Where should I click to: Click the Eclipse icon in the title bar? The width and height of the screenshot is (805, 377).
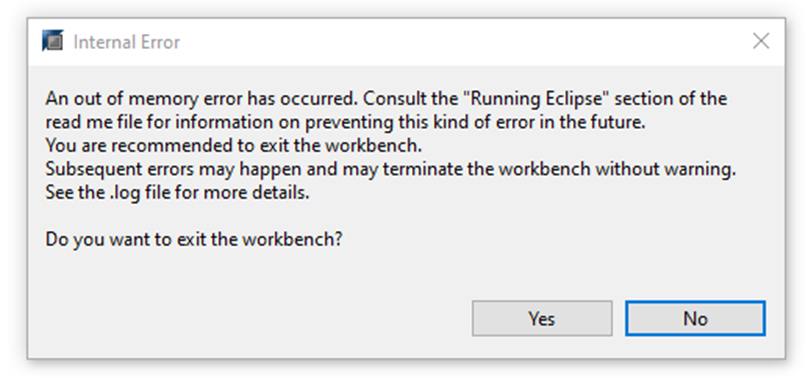point(52,41)
